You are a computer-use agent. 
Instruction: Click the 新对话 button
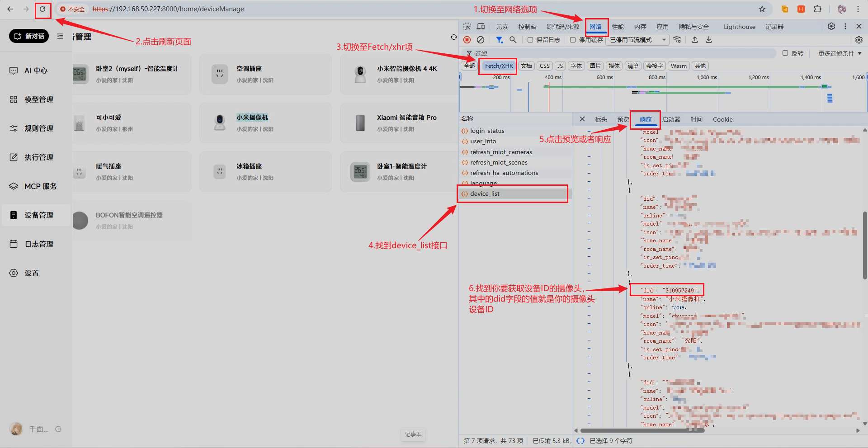[x=29, y=36]
